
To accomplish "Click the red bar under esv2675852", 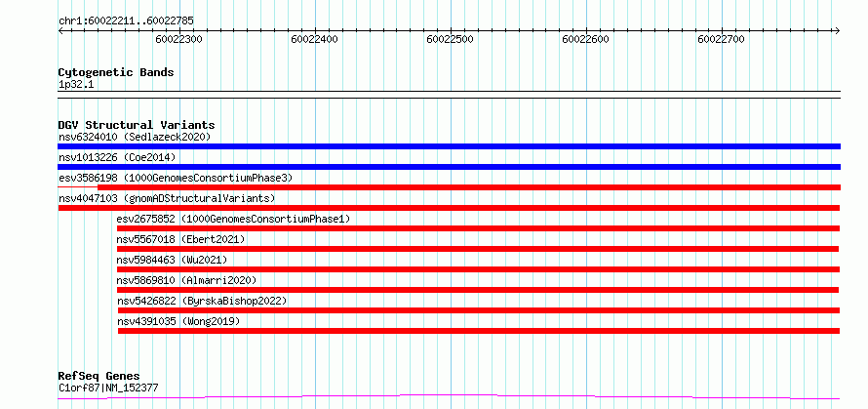I will [478, 228].
